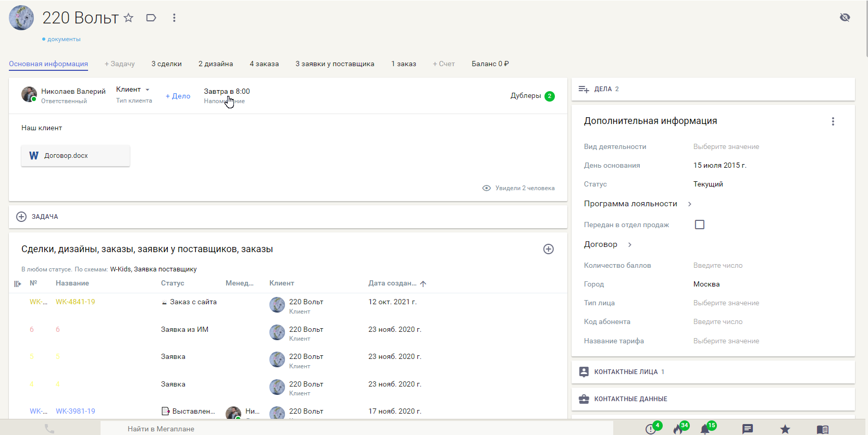
Task: Open deal WK-4841-19 by name
Action: (76, 302)
